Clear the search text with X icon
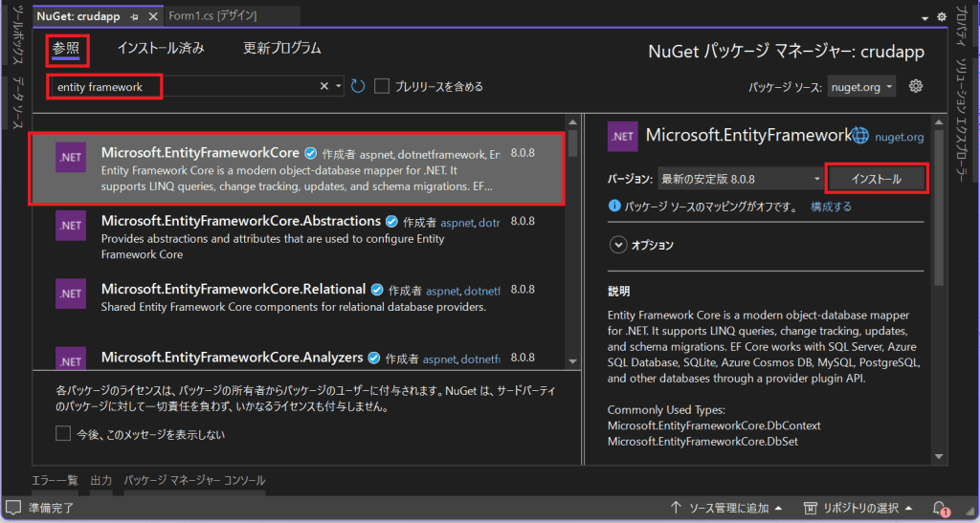The image size is (980, 523). pyautogui.click(x=324, y=86)
